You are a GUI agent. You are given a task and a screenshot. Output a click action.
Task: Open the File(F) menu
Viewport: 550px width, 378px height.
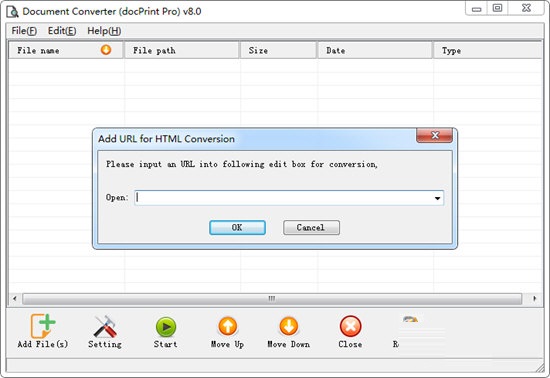click(x=24, y=31)
